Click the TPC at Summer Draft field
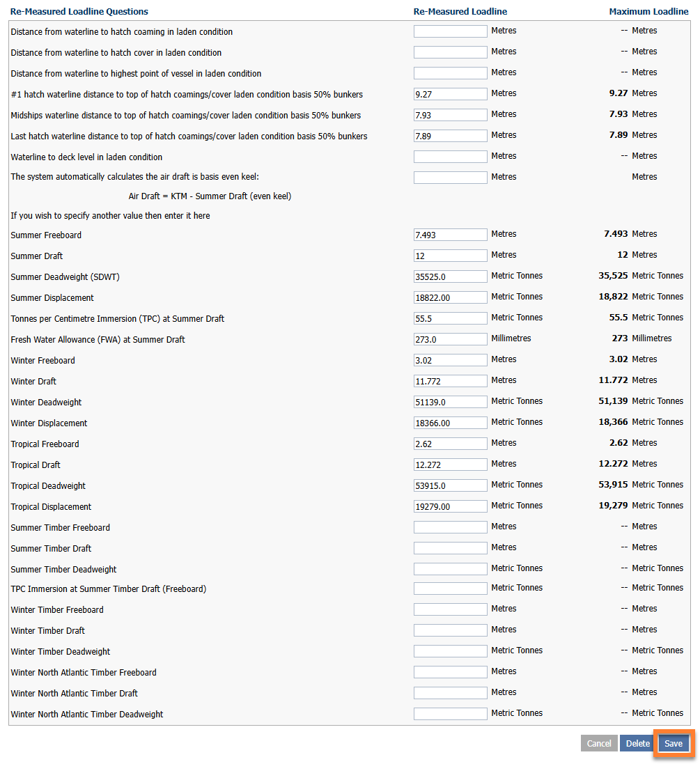The height and width of the screenshot is (764, 700). pyautogui.click(x=450, y=318)
